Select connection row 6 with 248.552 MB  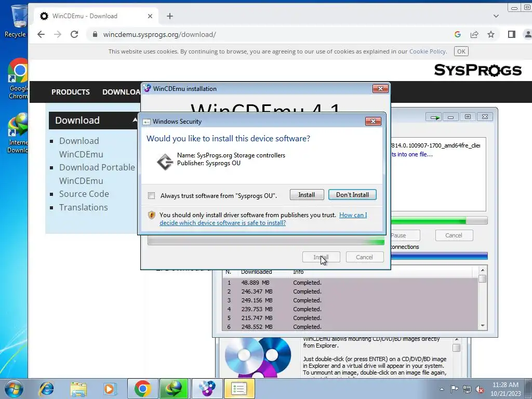coord(350,327)
